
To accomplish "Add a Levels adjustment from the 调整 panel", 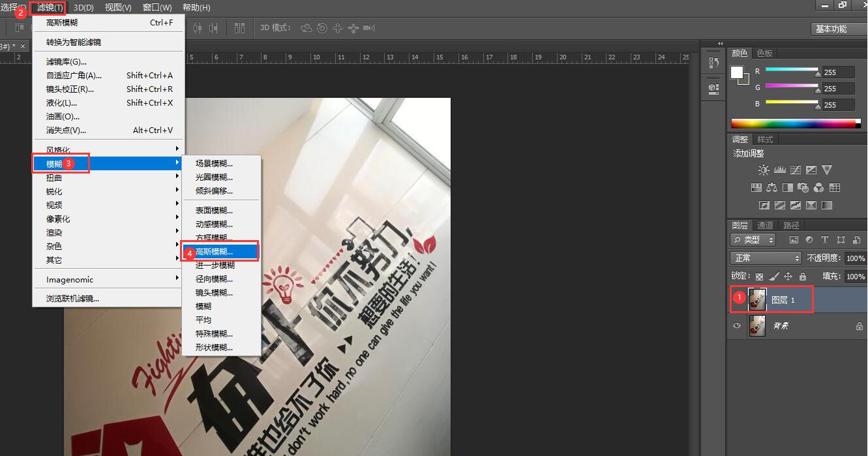I will pos(780,170).
